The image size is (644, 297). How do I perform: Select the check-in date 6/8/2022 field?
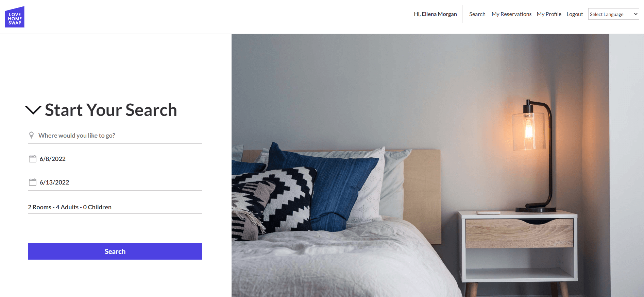click(x=115, y=159)
